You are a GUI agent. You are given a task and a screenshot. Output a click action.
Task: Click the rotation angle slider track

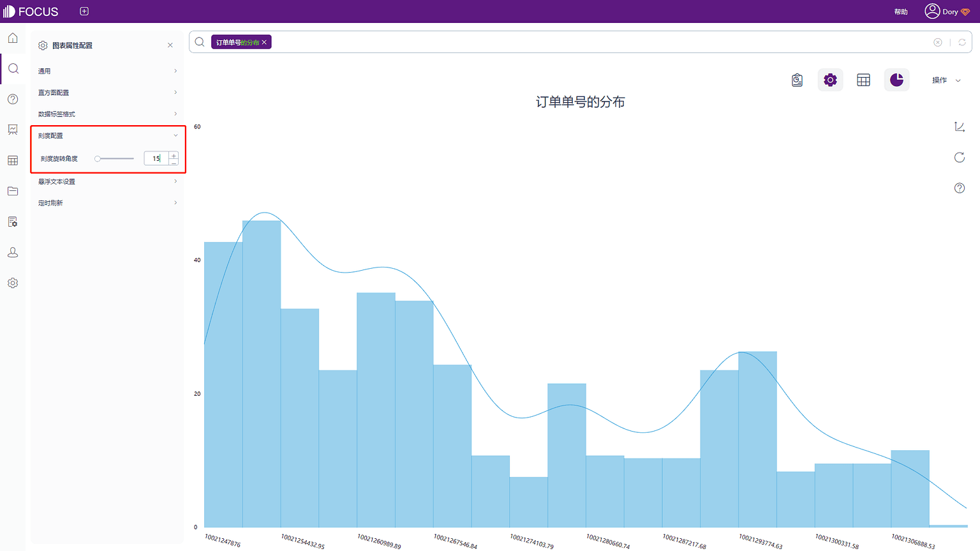(115, 158)
